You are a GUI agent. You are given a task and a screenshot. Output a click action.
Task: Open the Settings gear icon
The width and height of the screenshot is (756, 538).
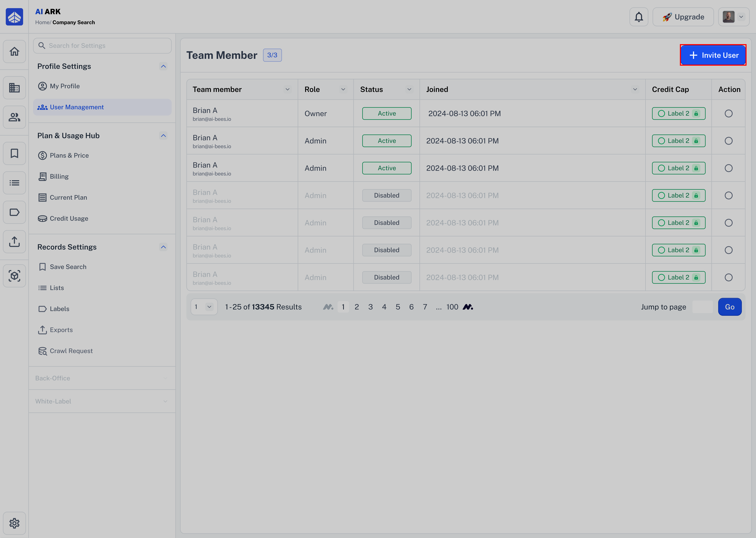(14, 523)
